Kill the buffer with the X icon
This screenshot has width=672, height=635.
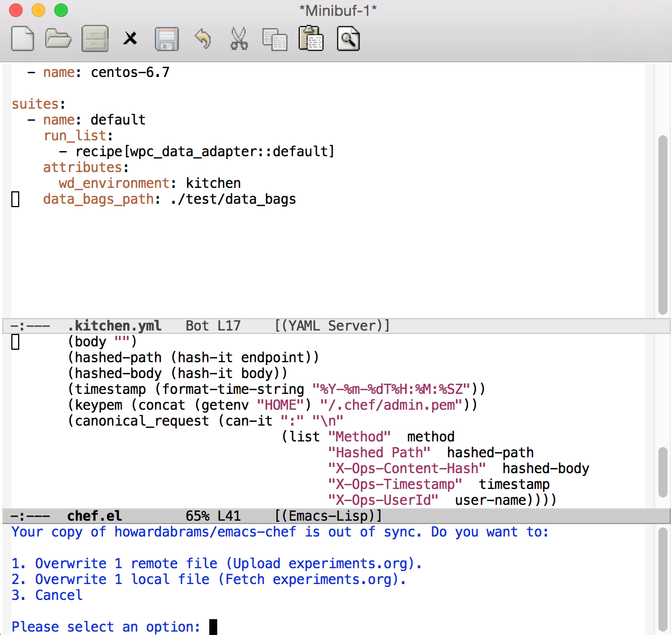[130, 38]
